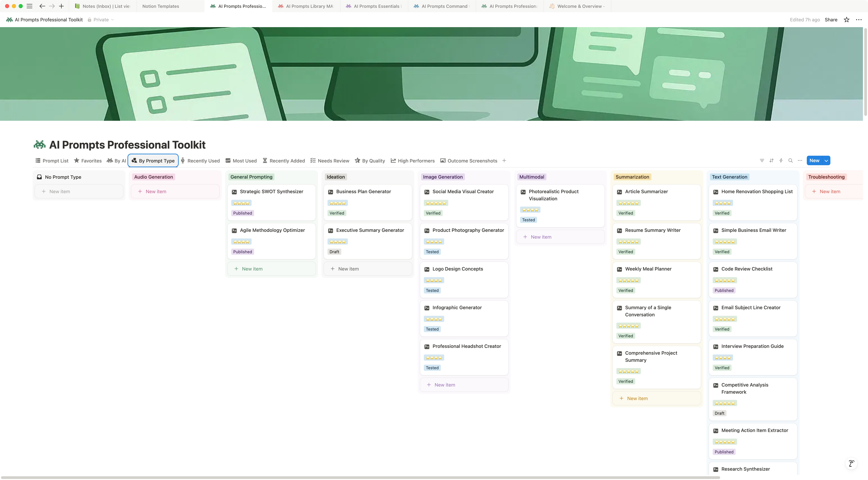The height and width of the screenshot is (480, 868).
Task: Switch to AI Prompts Library tab
Action: click(306, 6)
